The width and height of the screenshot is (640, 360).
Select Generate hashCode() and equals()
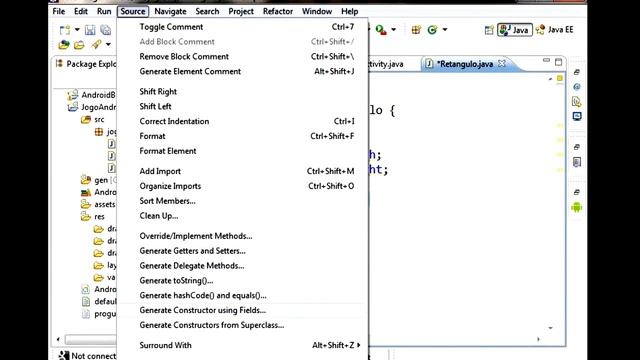[242, 296]
